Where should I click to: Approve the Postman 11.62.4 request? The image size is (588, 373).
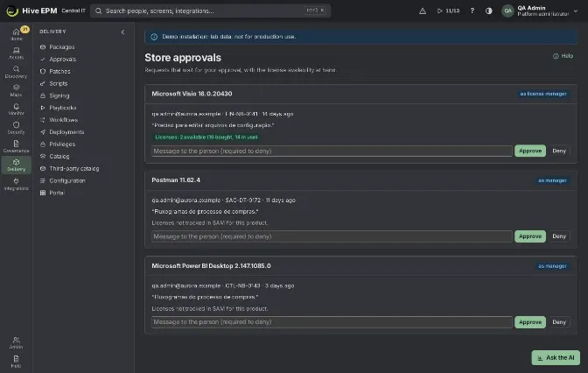click(x=530, y=236)
